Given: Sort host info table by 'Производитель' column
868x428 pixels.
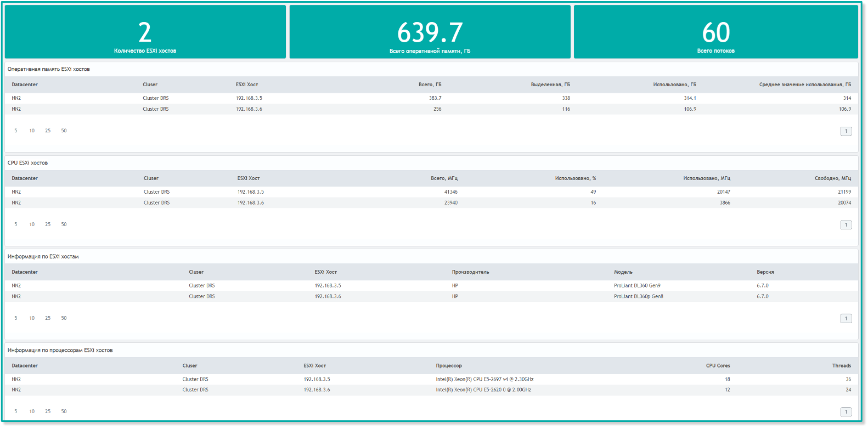Looking at the screenshot, I should pos(470,272).
